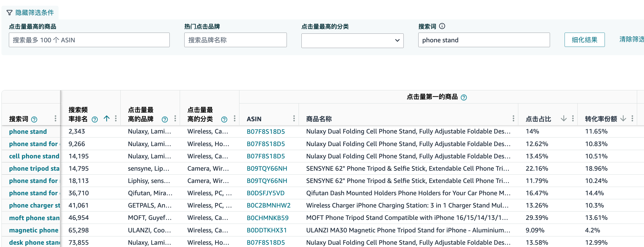Open column menu for 转化率份额 column
Viewport: 644px width, 247px height.
pos(632,119)
